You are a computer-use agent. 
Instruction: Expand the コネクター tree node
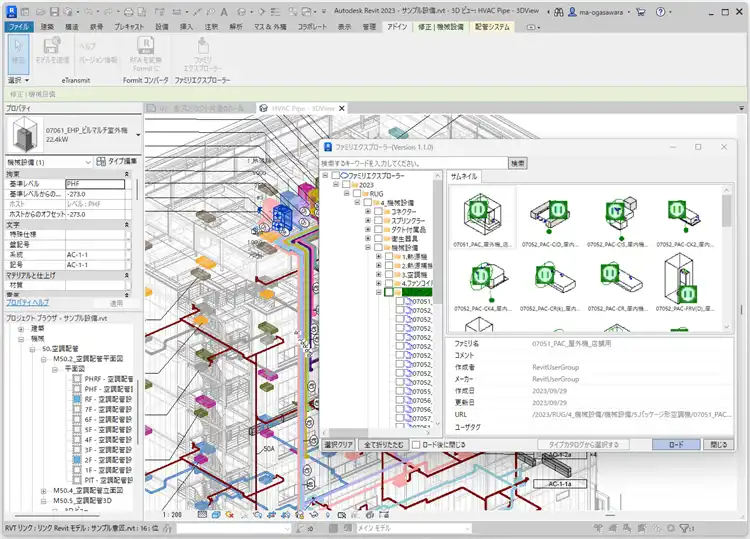368,211
